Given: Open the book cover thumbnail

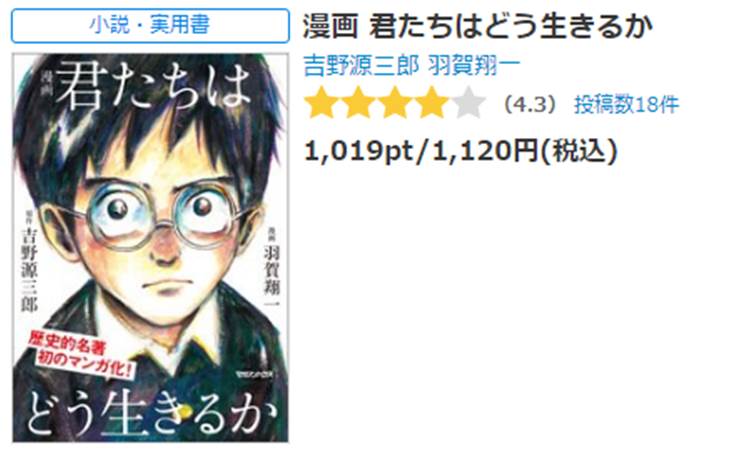Looking at the screenshot, I should tap(150, 248).
